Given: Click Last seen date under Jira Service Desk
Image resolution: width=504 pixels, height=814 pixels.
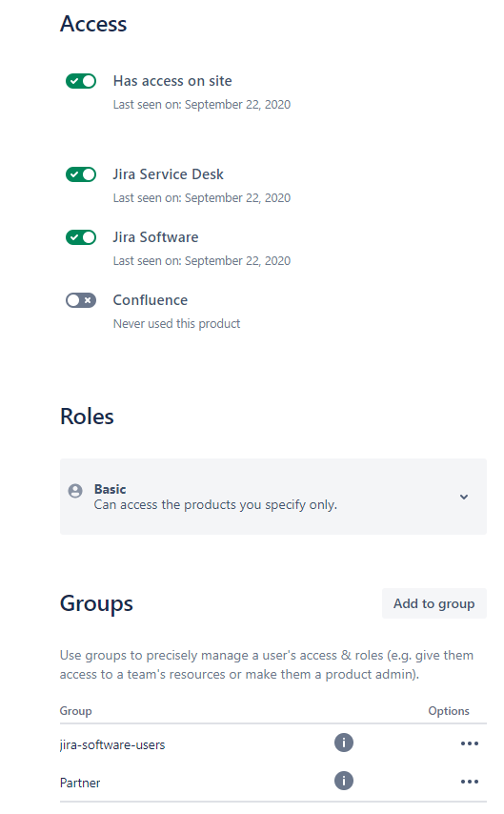Looking at the screenshot, I should click(x=202, y=198).
